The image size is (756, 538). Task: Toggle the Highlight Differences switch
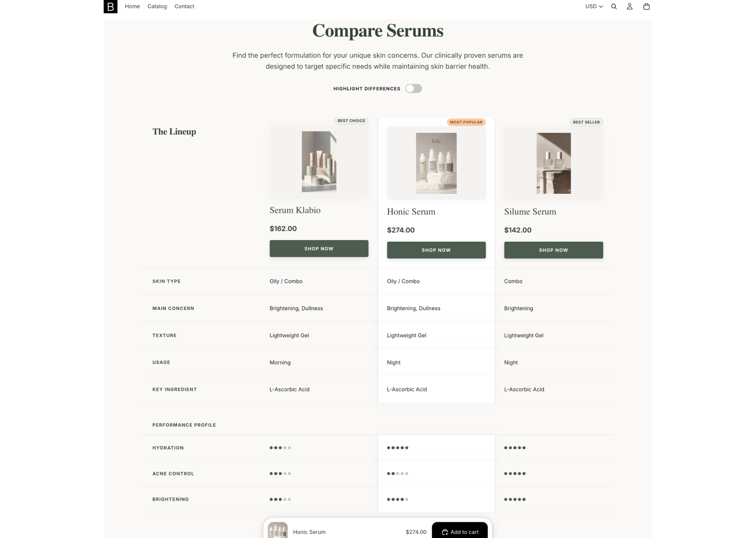pos(413,88)
